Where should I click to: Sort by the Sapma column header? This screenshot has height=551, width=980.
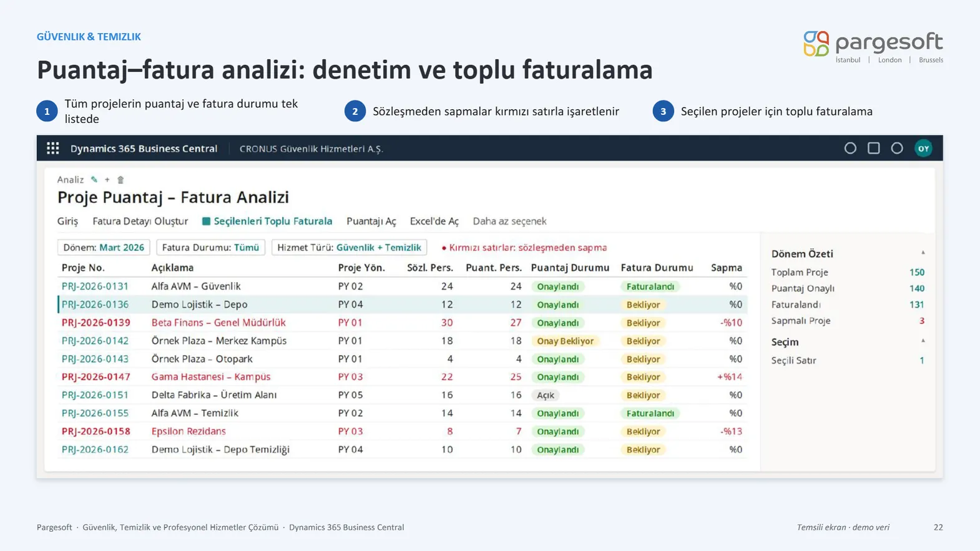coord(727,268)
